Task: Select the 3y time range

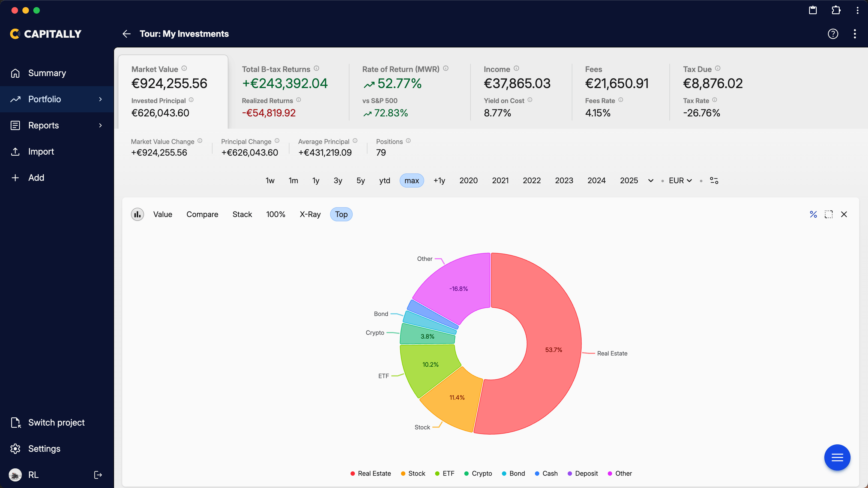Action: pyautogui.click(x=338, y=181)
